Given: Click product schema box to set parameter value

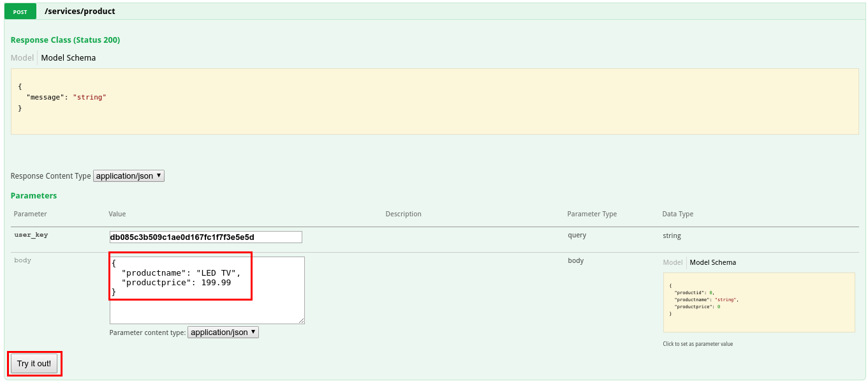Looking at the screenshot, I should [x=758, y=302].
